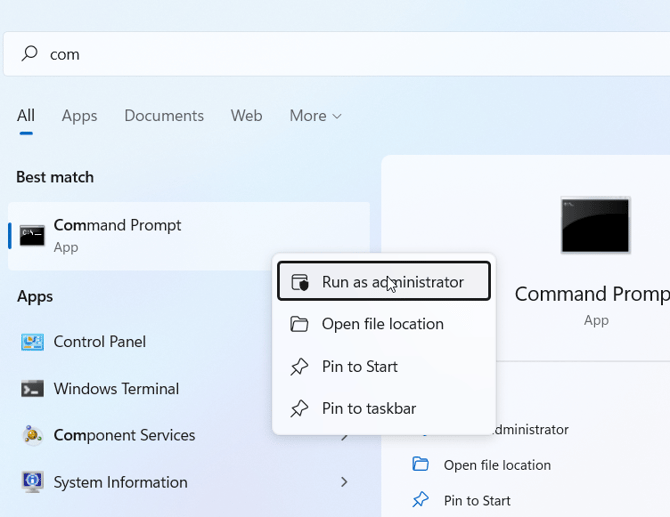The height and width of the screenshot is (517, 670).
Task: Open Component Services from Apps list
Action: pos(124,435)
